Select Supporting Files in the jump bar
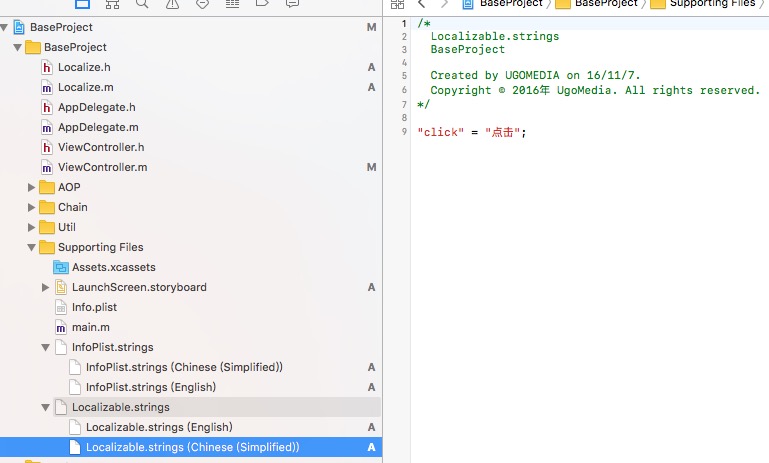769x463 pixels. pos(712,4)
